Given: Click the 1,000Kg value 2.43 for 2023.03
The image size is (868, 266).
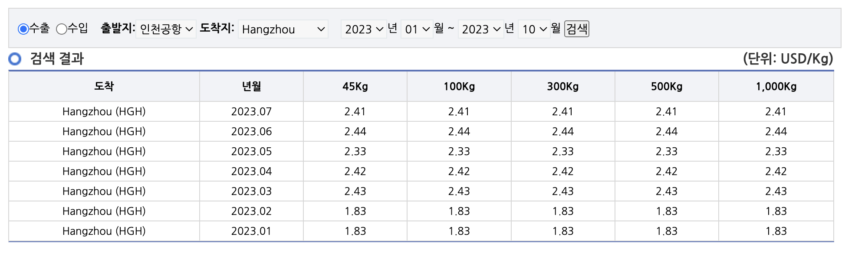Looking at the screenshot, I should pos(776,191).
